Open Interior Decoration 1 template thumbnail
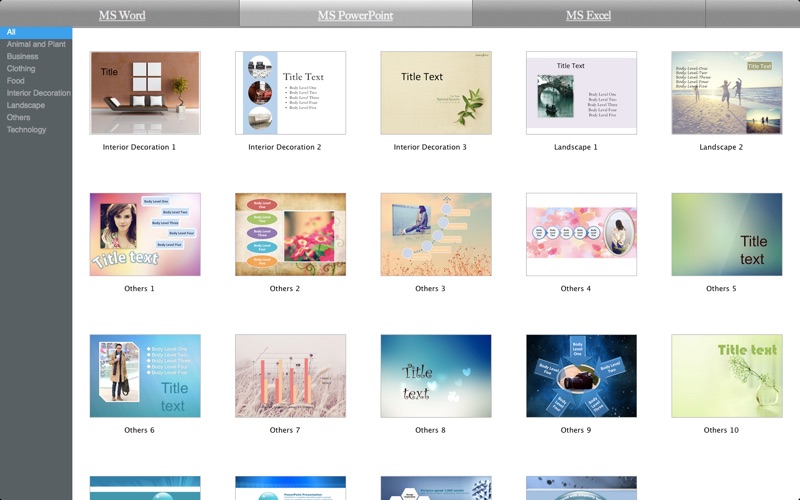This screenshot has height=500, width=800. point(145,93)
